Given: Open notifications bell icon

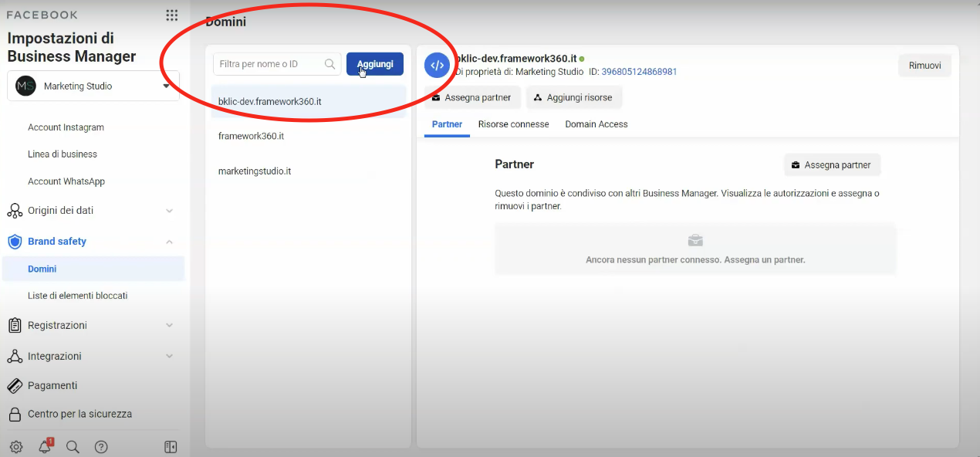Looking at the screenshot, I should tap(45, 446).
